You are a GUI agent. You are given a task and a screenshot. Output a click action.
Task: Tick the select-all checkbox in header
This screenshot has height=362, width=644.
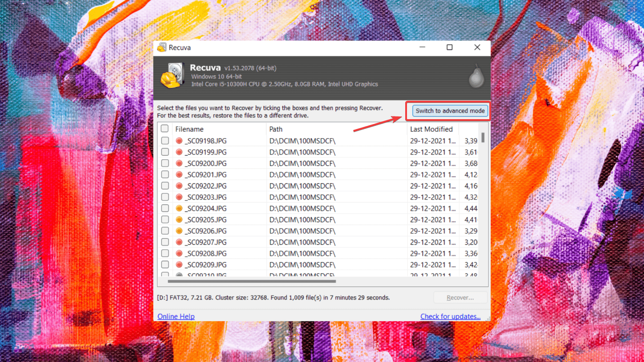pyautogui.click(x=165, y=129)
